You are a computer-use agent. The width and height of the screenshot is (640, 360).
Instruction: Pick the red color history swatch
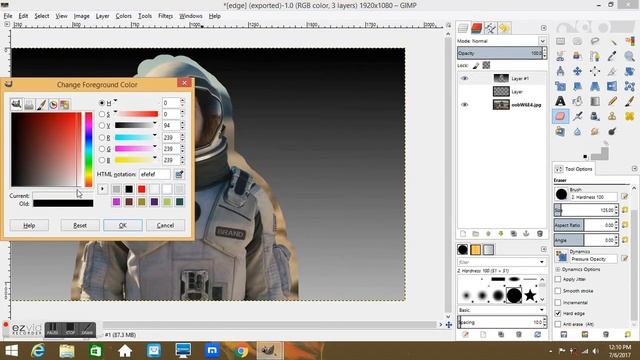tap(141, 189)
